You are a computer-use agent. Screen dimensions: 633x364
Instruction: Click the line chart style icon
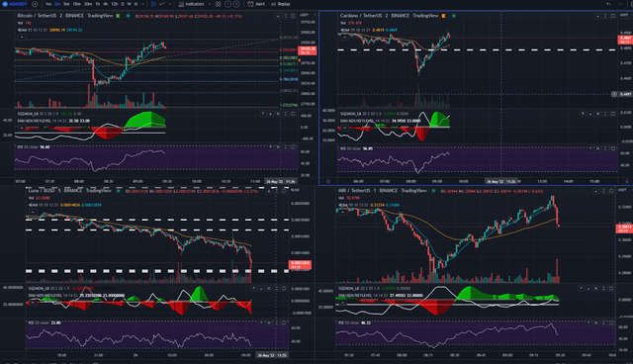click(x=162, y=4)
